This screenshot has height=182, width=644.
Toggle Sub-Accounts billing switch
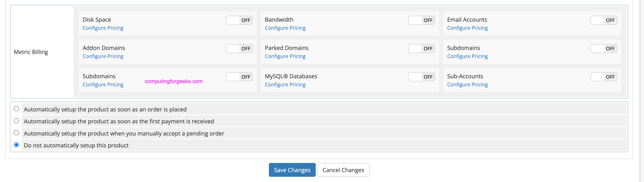603,77
